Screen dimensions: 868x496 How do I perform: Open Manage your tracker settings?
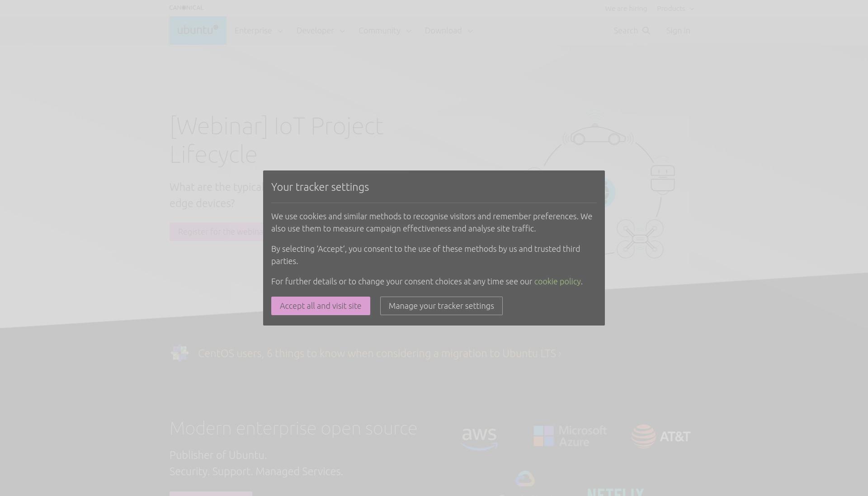tap(441, 306)
